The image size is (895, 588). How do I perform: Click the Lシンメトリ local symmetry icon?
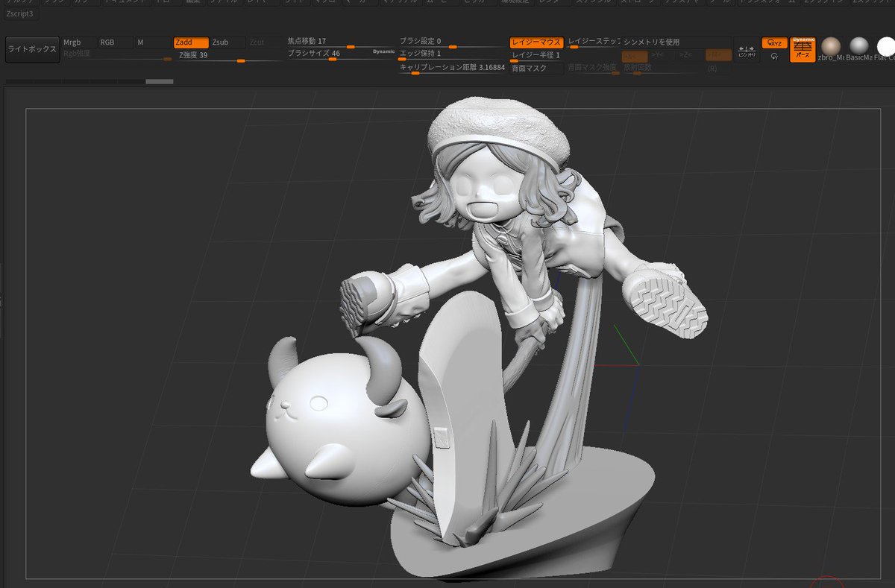click(x=746, y=50)
